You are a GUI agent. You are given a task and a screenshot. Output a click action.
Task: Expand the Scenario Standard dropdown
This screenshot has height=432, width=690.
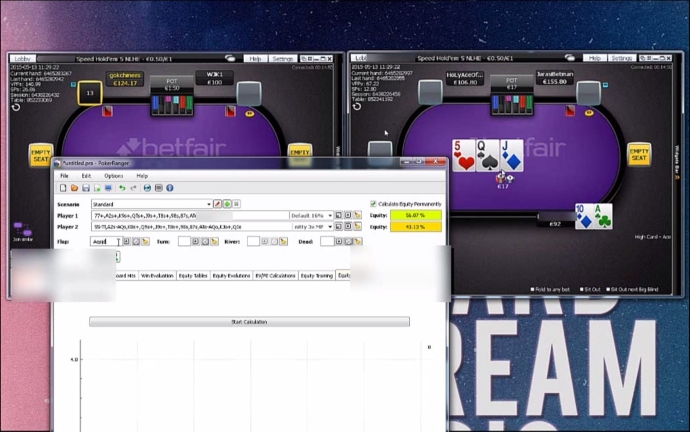pos(209,204)
